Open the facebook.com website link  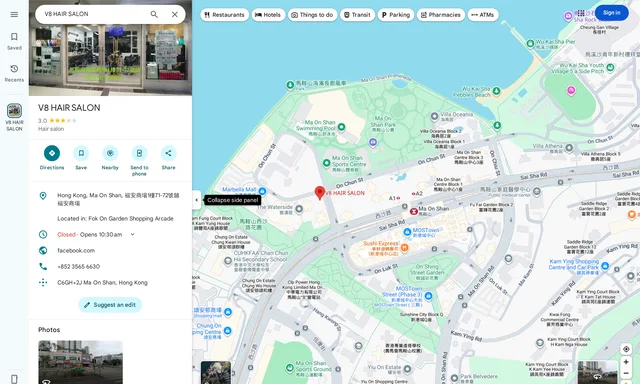point(76,251)
